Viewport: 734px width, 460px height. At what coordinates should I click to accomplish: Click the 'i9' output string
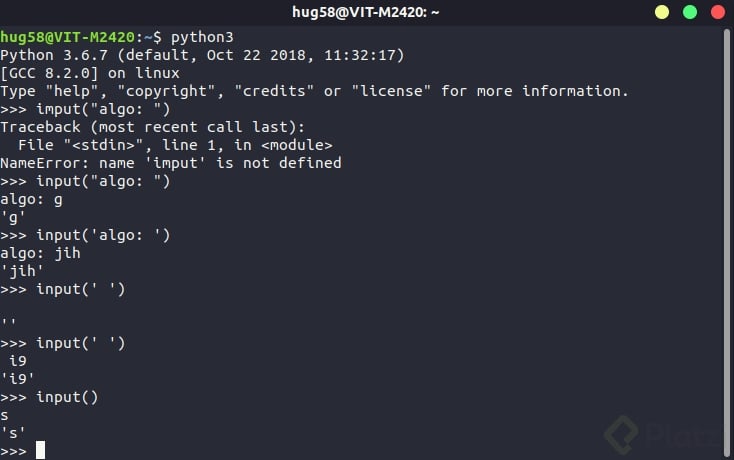18,379
